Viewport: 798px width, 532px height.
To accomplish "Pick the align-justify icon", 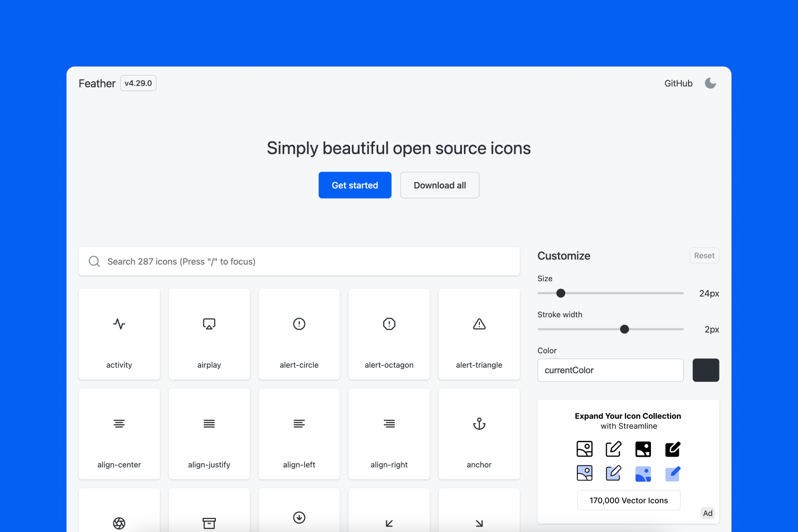I will tap(209, 433).
